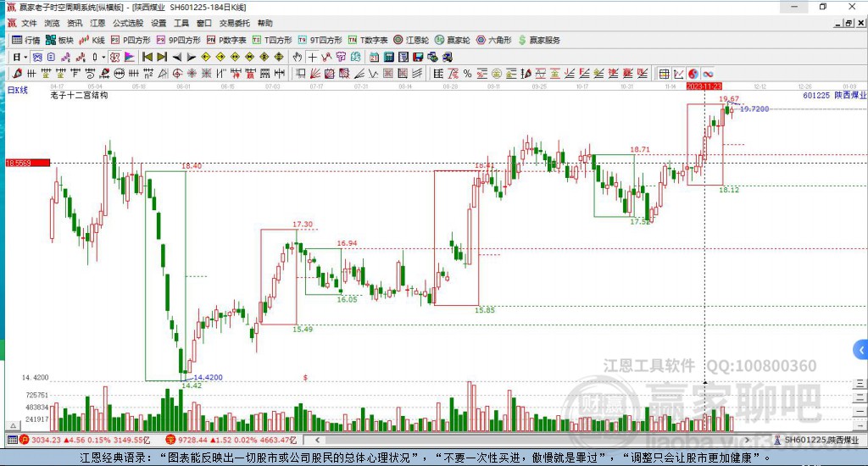Expand the volume pane triangle button
The height and width of the screenshot is (466, 868).
tap(13, 425)
